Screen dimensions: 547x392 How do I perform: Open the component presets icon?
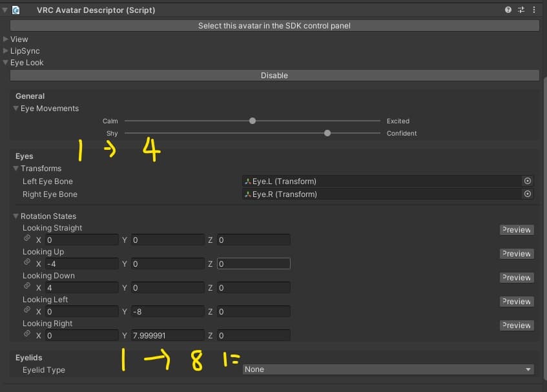[521, 10]
